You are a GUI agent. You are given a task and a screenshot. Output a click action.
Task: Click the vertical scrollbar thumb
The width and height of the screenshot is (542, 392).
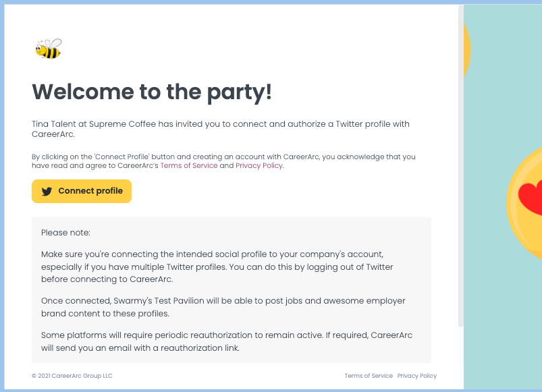click(461, 166)
